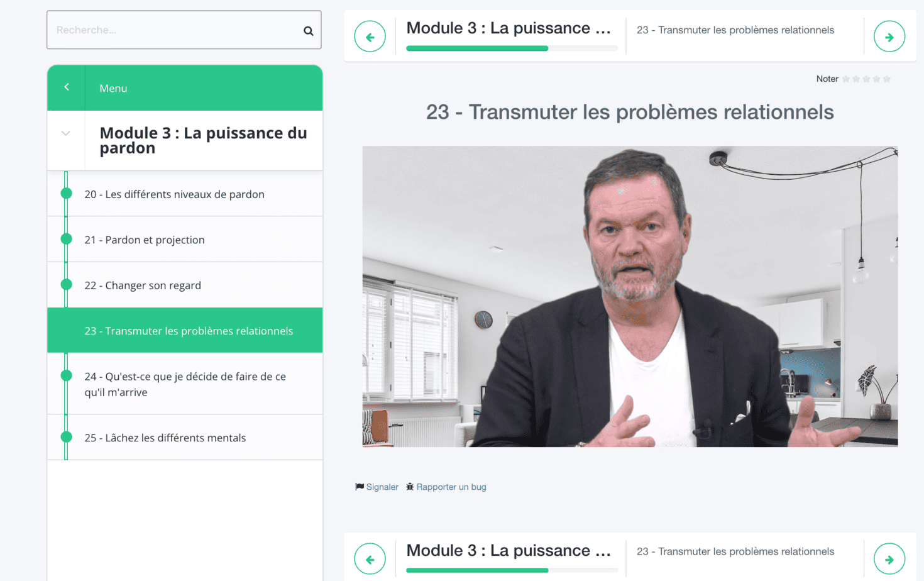Click the top module progress bar
Screen dimensions: 924x581
tap(512, 48)
